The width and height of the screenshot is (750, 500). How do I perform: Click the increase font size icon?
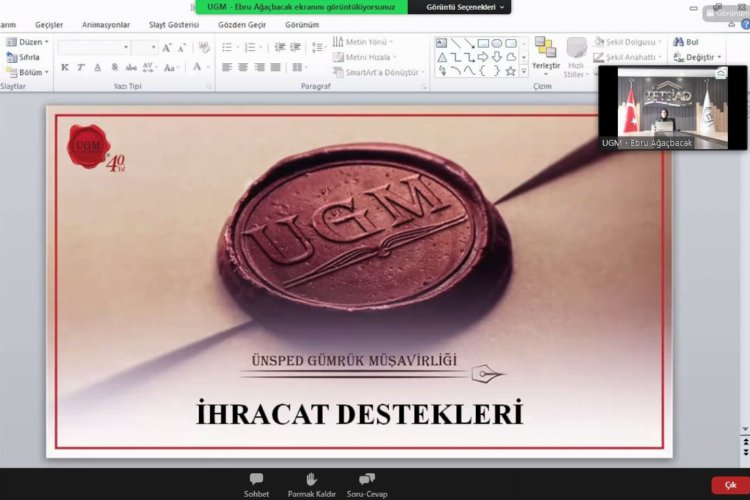tap(166, 47)
